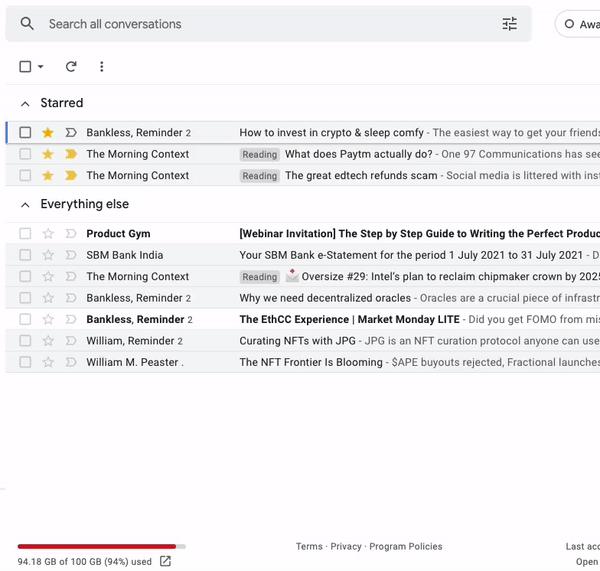600x571 pixels.
Task: Open the Webinar Invitation email subject
Action: 419,233
